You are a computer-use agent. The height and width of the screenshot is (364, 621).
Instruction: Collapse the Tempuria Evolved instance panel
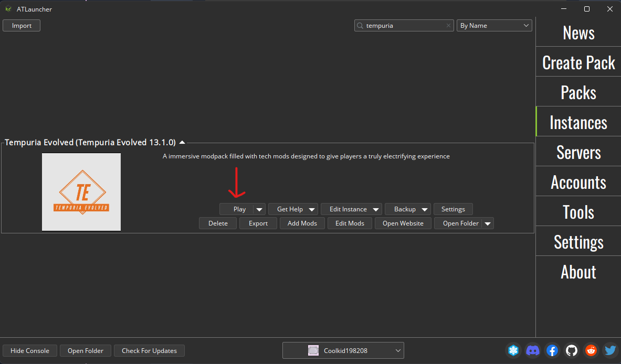point(182,143)
